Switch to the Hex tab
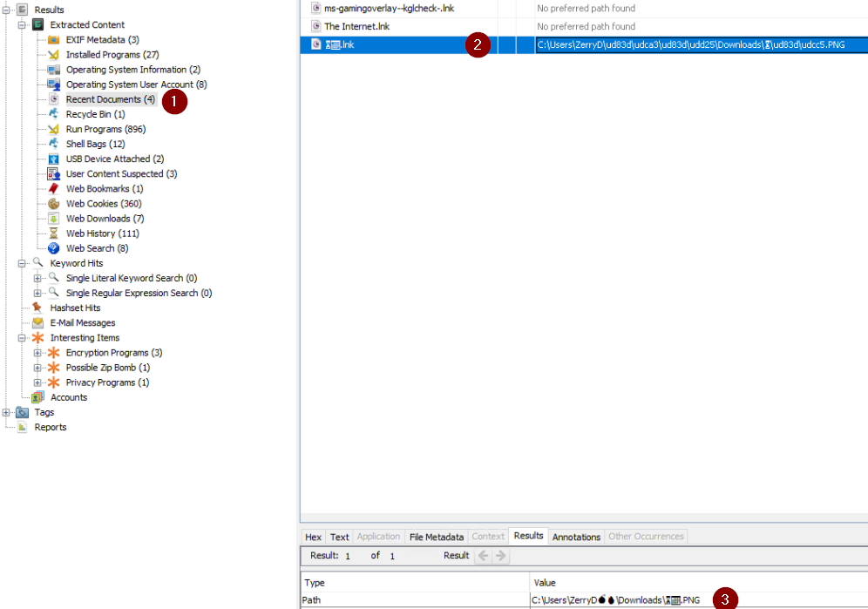This screenshot has height=609, width=868. (x=312, y=537)
